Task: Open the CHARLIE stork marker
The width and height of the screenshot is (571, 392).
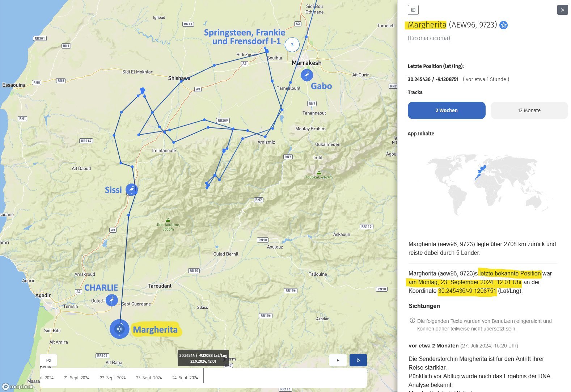Action: tap(112, 300)
